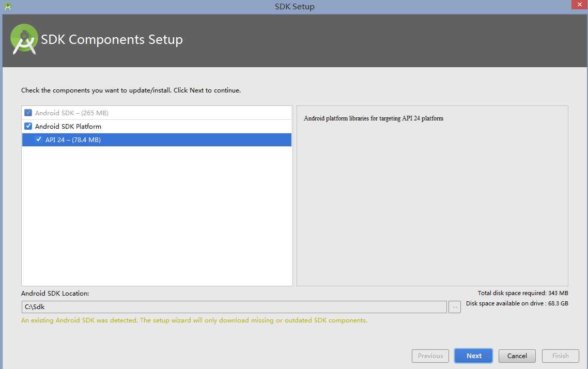Click the Finish button
The image size is (588, 369).
560,356
